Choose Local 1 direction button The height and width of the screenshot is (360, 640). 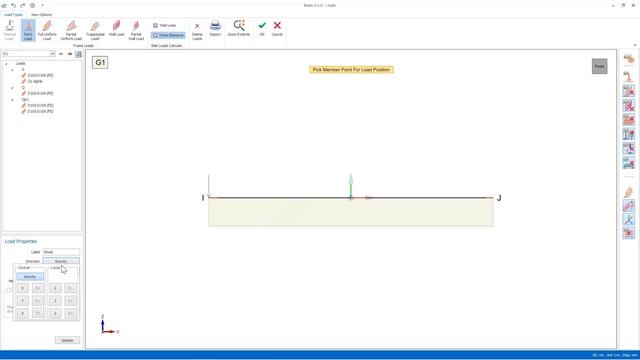click(55, 288)
